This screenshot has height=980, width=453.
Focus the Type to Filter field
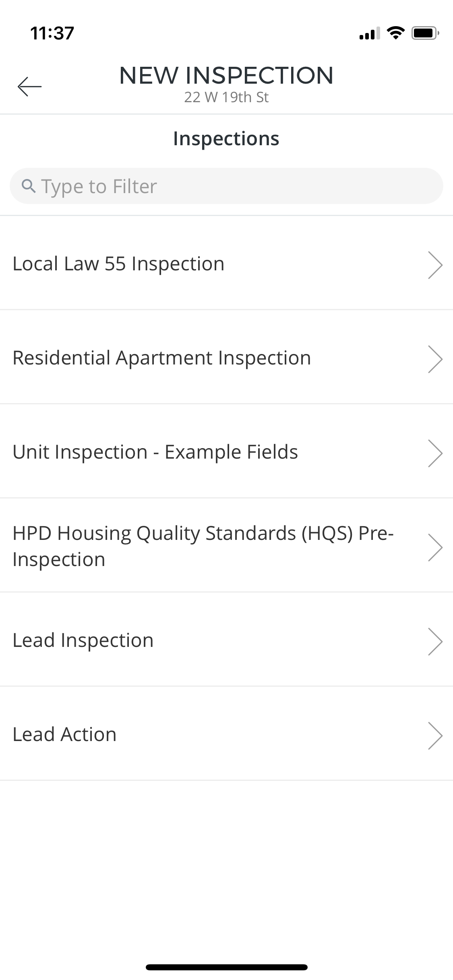click(226, 186)
